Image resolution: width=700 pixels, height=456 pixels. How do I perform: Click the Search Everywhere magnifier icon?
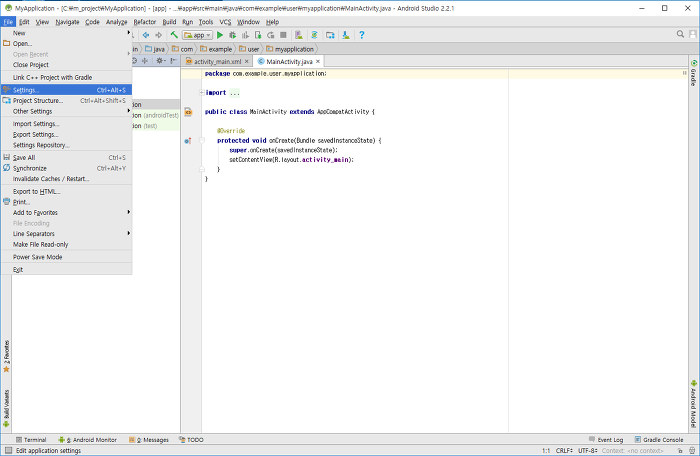680,34
